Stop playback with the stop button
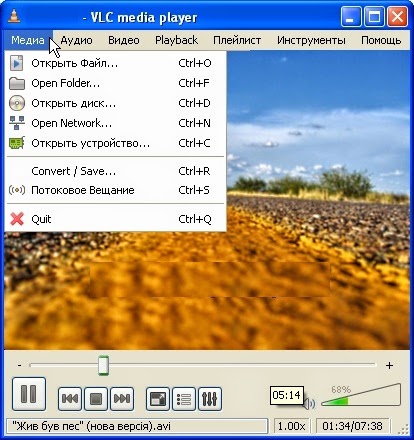The width and height of the screenshot is (414, 440). (96, 398)
